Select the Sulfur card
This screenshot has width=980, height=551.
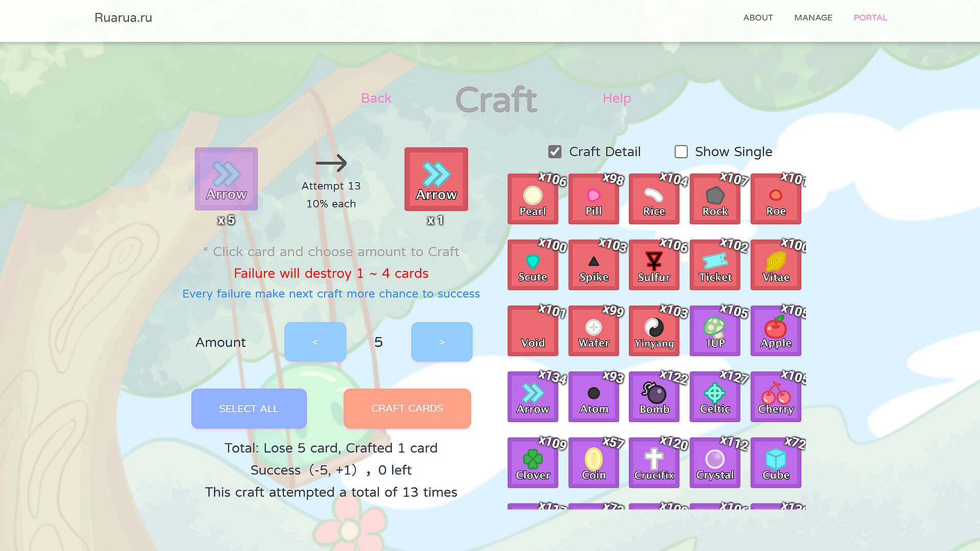[654, 265]
